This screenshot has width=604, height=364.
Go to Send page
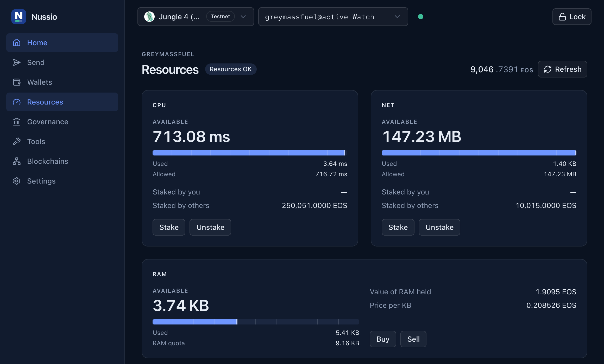click(x=62, y=62)
